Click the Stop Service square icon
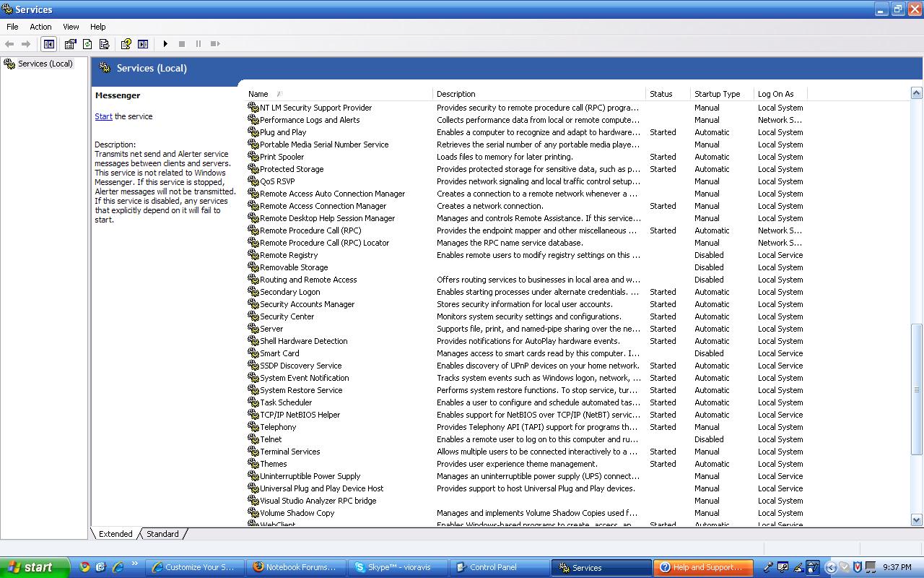Viewport: 924px width, 578px height. (182, 44)
